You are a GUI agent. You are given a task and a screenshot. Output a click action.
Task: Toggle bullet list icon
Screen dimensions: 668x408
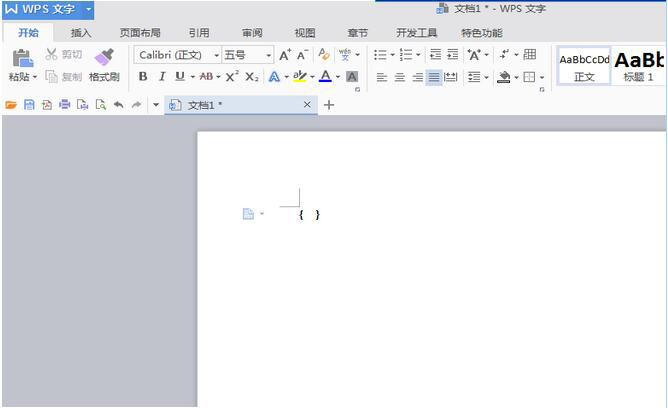tap(380, 55)
